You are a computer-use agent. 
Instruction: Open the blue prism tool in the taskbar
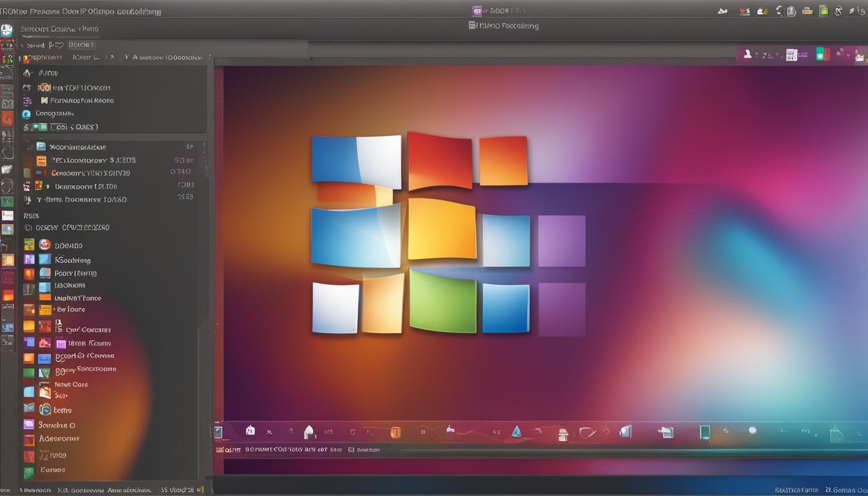pyautogui.click(x=516, y=432)
